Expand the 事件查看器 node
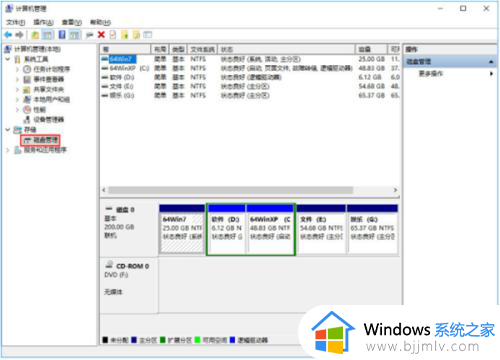Image resolution: width=500 pixels, height=360 pixels. [18, 79]
